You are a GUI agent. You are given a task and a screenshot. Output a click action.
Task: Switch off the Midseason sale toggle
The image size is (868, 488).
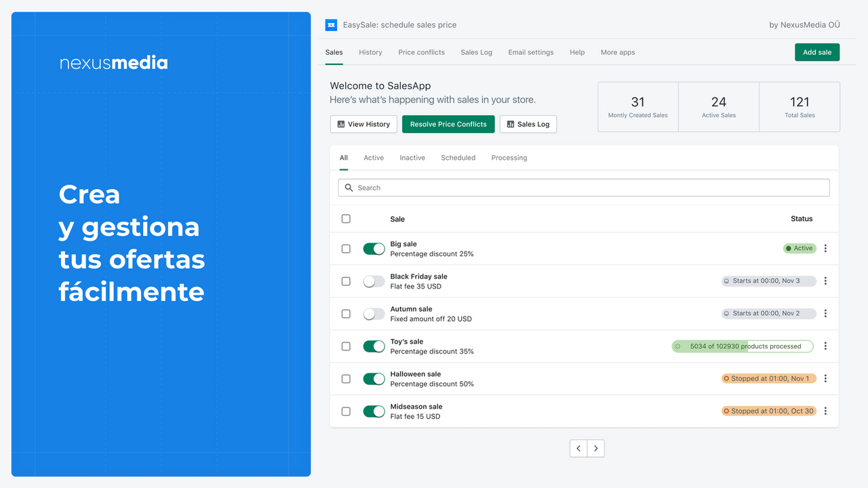[x=374, y=411]
